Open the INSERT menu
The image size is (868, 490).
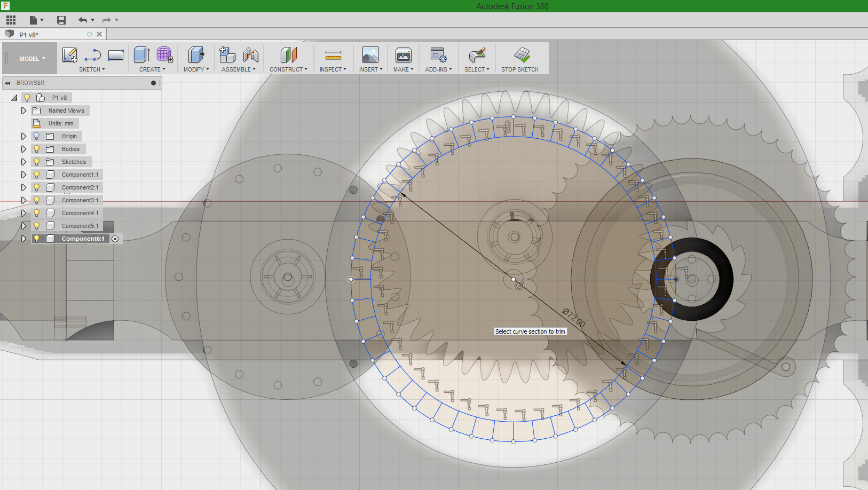[370, 69]
